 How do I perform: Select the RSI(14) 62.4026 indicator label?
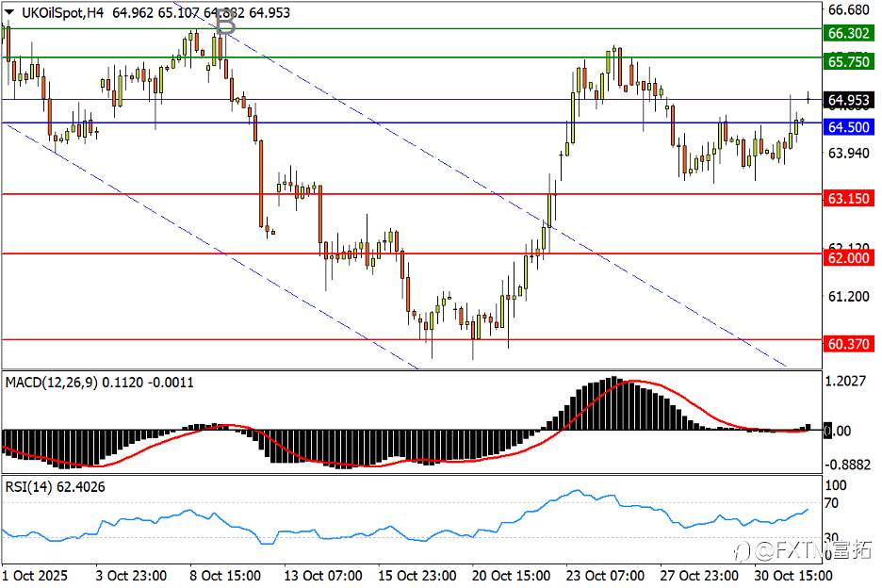[55, 487]
